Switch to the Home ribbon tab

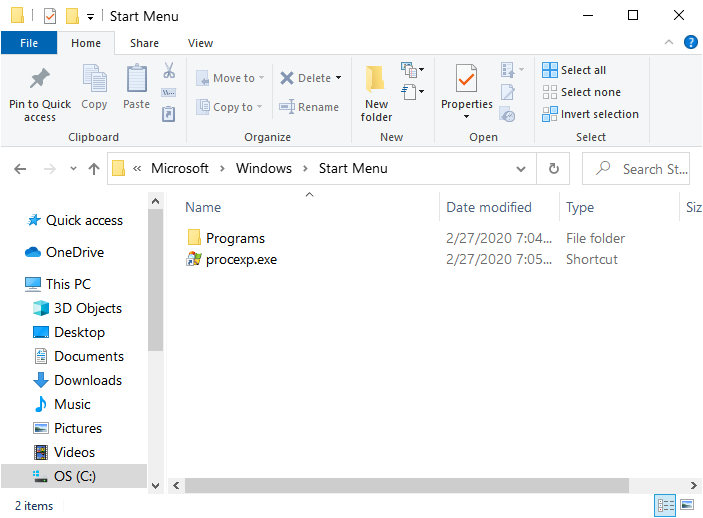coord(86,43)
